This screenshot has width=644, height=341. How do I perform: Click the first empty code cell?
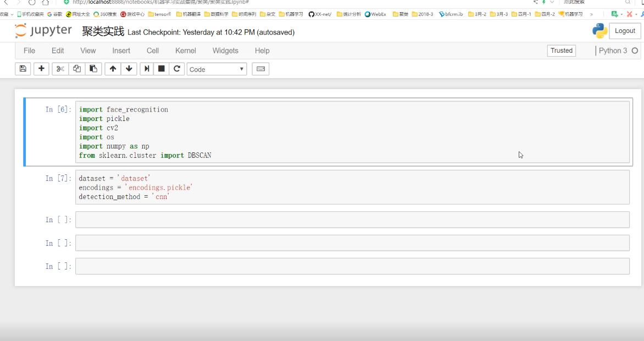pyautogui.click(x=352, y=219)
